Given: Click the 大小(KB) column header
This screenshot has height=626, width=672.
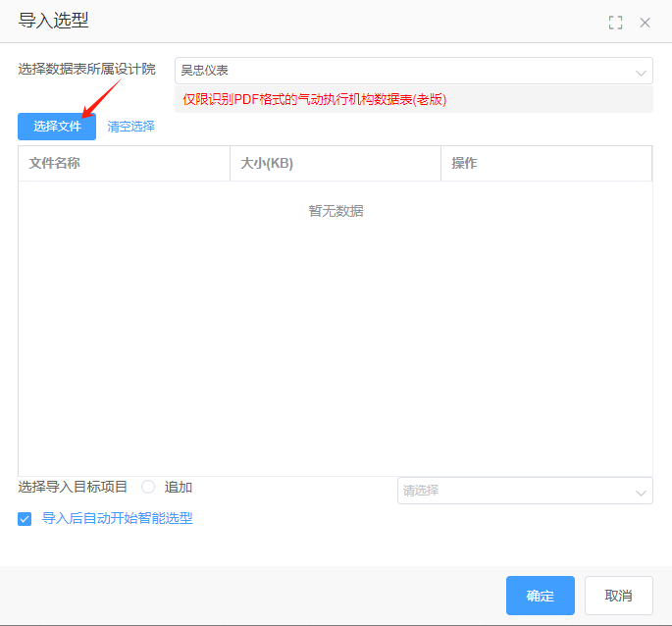Looking at the screenshot, I should tap(267, 163).
